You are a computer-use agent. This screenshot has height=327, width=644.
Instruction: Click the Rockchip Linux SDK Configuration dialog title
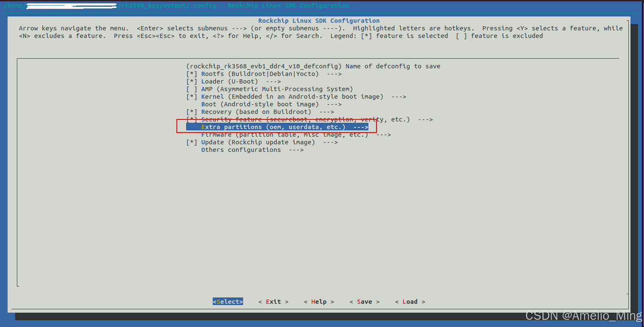(319, 21)
